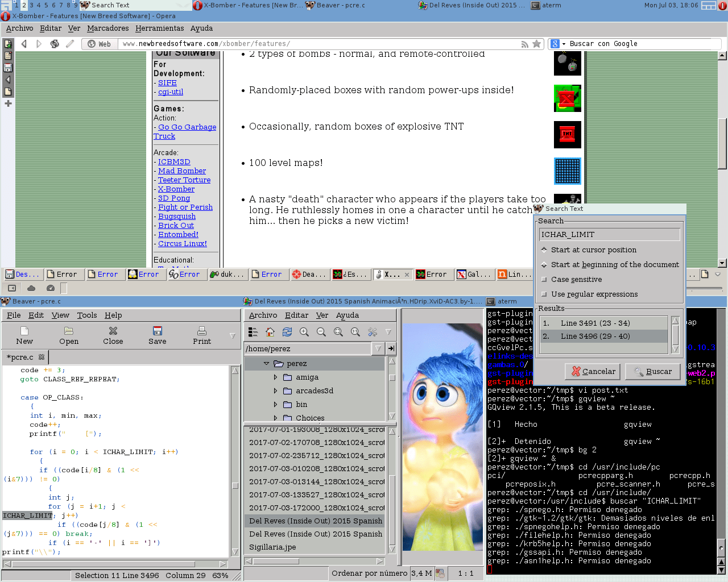Click the RSS feed icon in address bar
This screenshot has width=728, height=582.
pyautogui.click(x=524, y=44)
